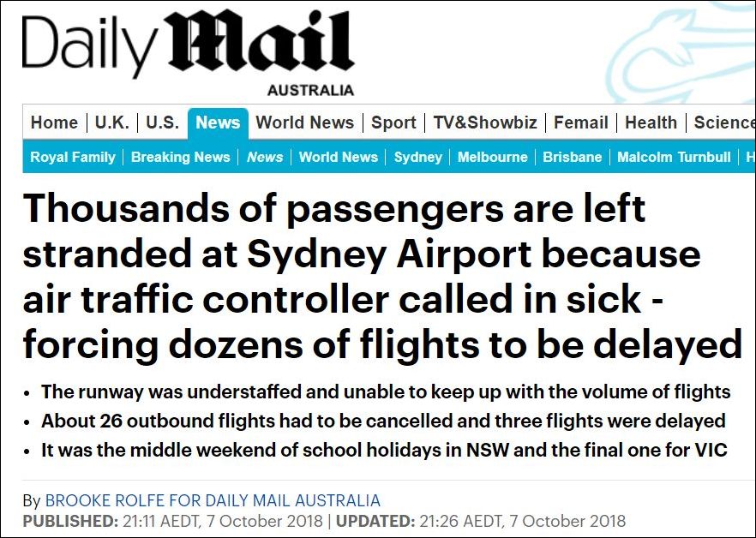Switch to World News main tab
The height and width of the screenshot is (538, 756).
(304, 123)
